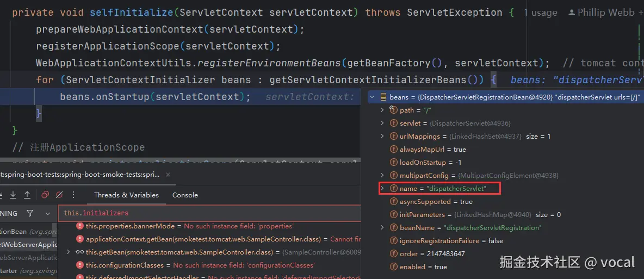
Task: Select the DispatcherServlet@4936 servlet value
Action: 470,123
